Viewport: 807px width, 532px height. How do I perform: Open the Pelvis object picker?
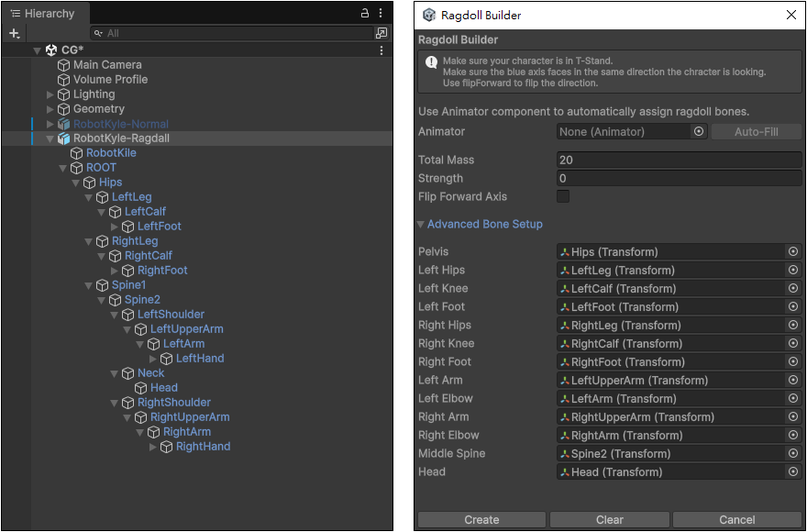pyautogui.click(x=793, y=252)
